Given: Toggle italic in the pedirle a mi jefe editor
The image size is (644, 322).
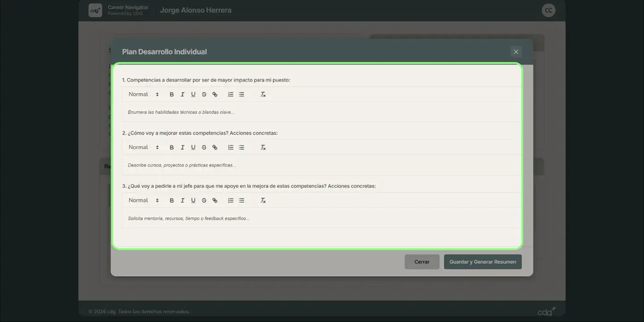Looking at the screenshot, I should click(x=182, y=201).
